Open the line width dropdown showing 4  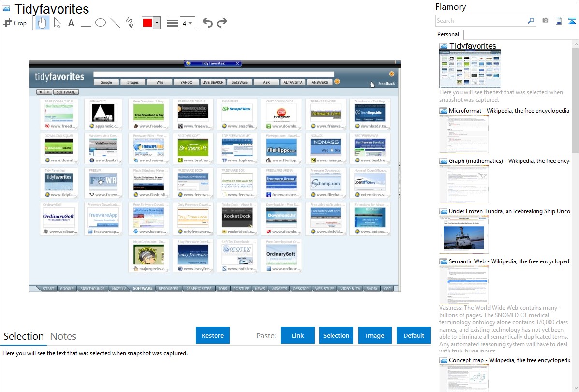[187, 23]
